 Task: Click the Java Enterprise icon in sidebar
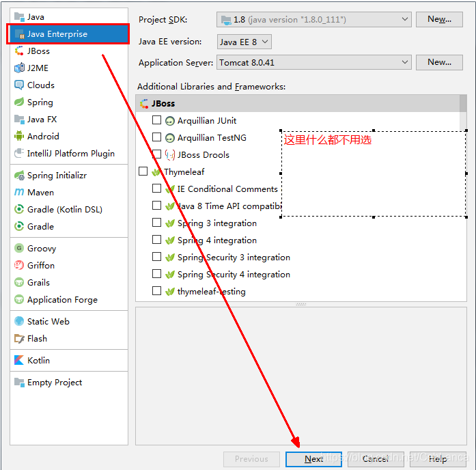pyautogui.click(x=19, y=34)
